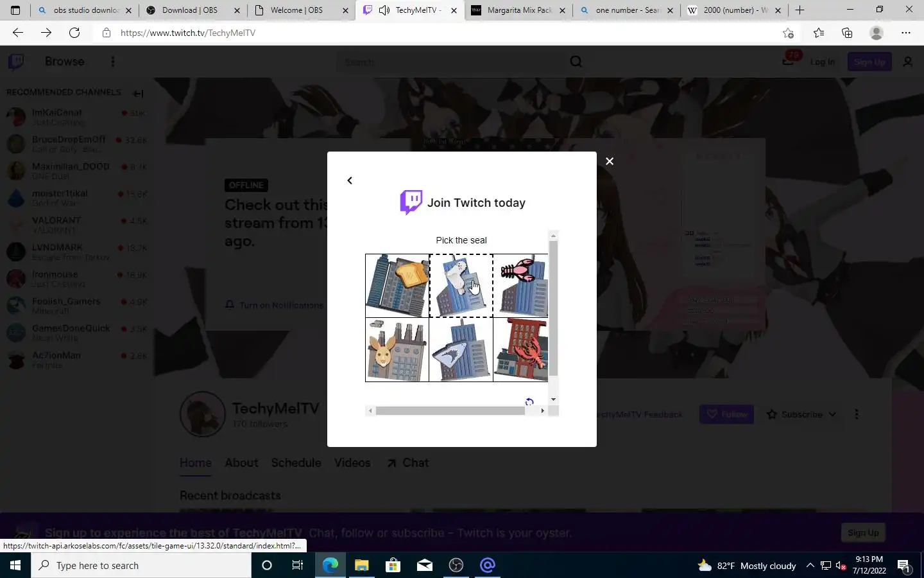Open the GamesDoneQuick channel
This screenshot has width=924, height=578.
(76, 333)
